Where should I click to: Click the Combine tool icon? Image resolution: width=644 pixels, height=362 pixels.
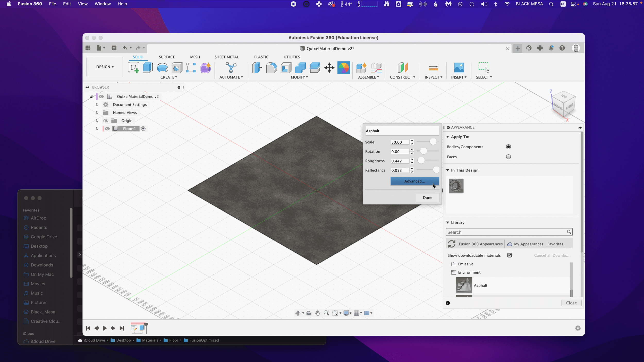[300, 68]
